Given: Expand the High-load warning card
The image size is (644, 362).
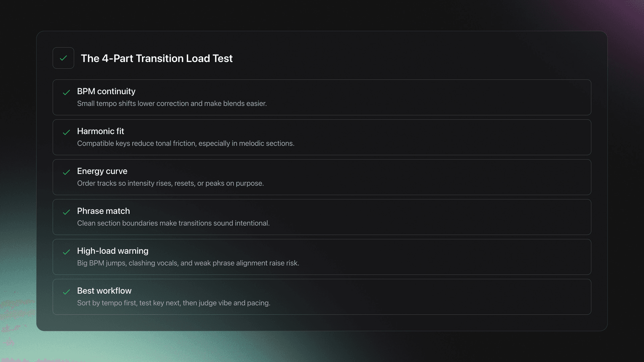Looking at the screenshot, I should 322,257.
